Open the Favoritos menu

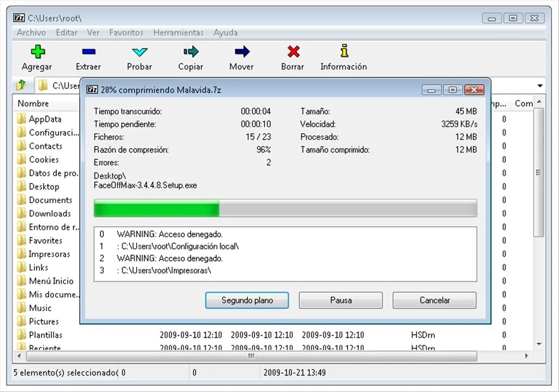(x=126, y=32)
